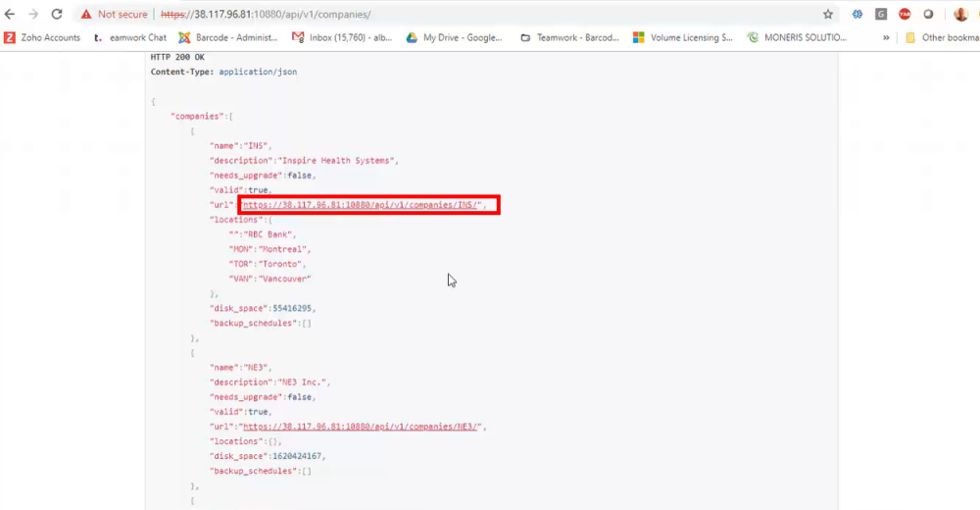Open the Other bookmarks folder

pyautogui.click(x=943, y=37)
